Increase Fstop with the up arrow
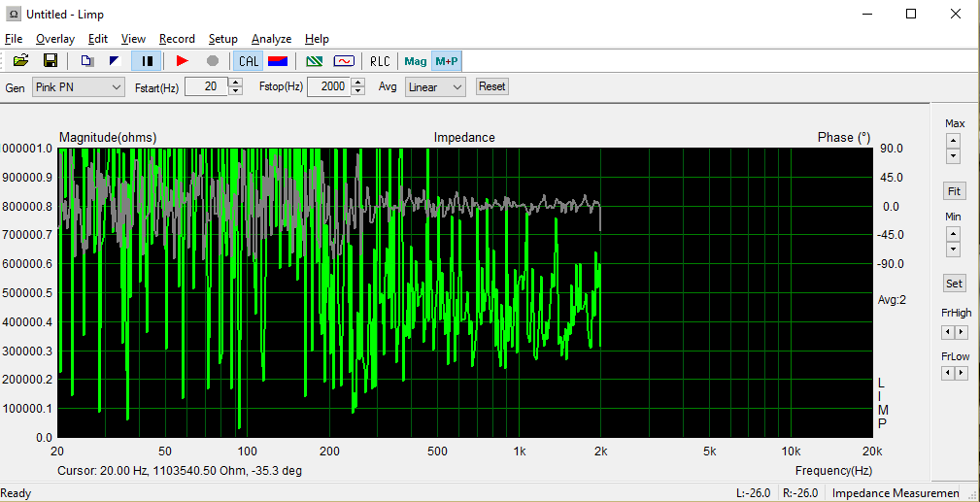 (x=357, y=83)
